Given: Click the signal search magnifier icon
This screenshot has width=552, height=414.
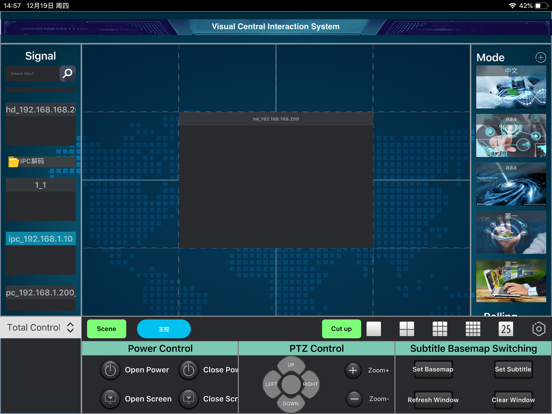Looking at the screenshot, I should coord(67,74).
